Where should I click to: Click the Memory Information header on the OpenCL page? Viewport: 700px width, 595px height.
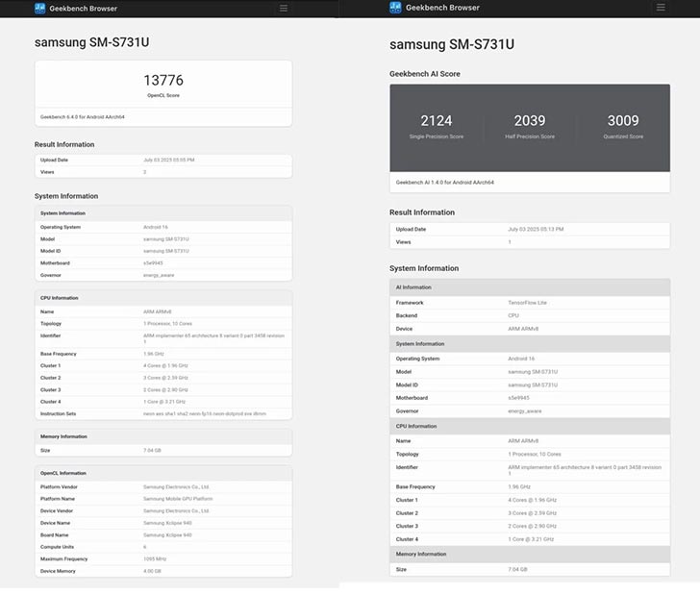pos(163,436)
